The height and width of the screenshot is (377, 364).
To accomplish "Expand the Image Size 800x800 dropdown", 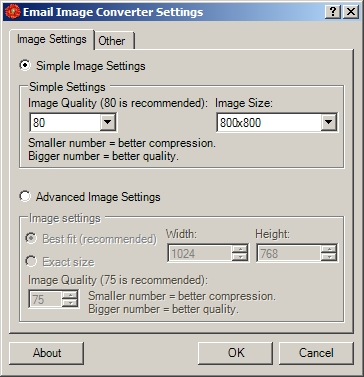I will pos(328,122).
